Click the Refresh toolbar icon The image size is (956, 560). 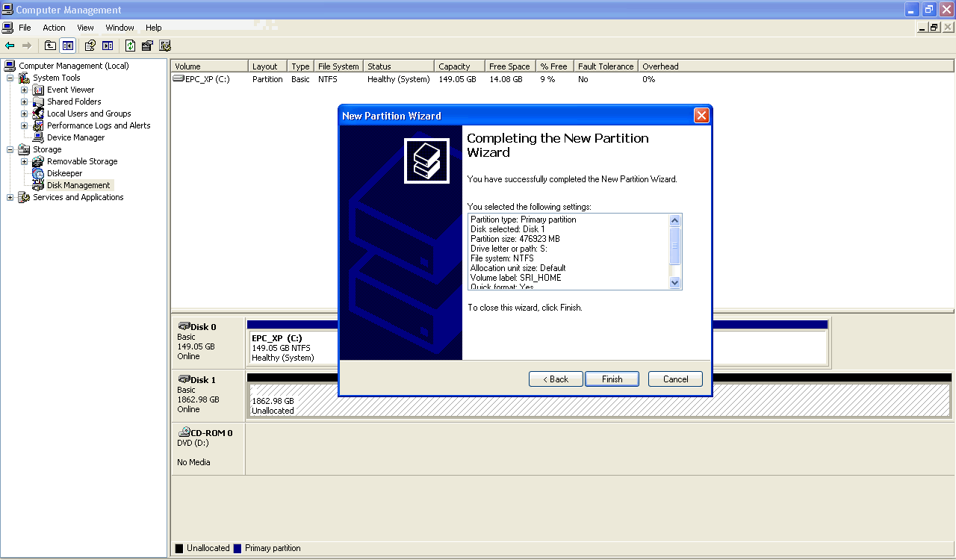click(x=131, y=46)
